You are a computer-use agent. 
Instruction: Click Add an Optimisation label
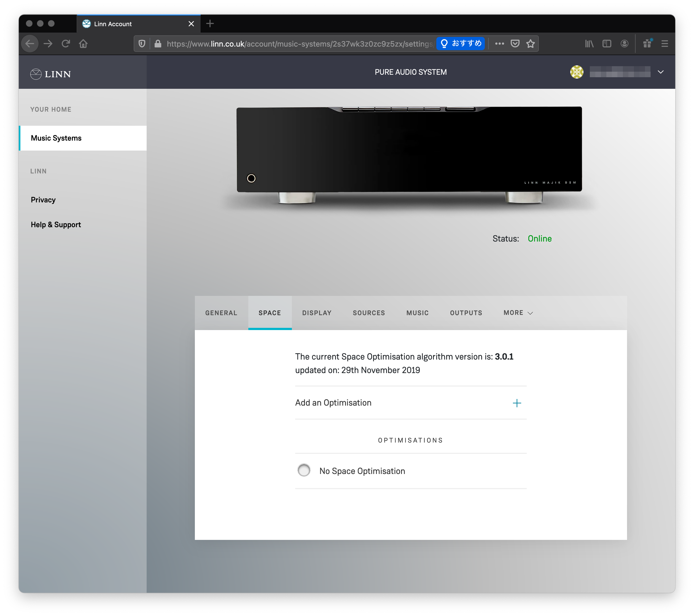pos(333,403)
